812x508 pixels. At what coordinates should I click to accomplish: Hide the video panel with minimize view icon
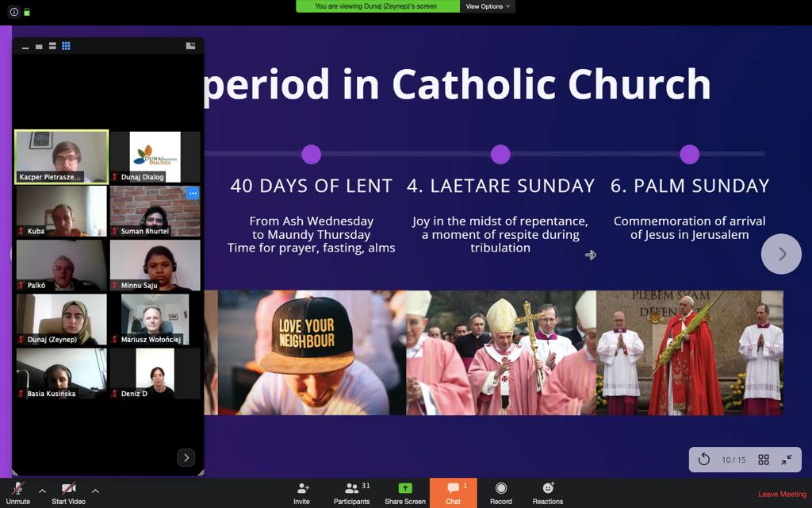[25, 47]
